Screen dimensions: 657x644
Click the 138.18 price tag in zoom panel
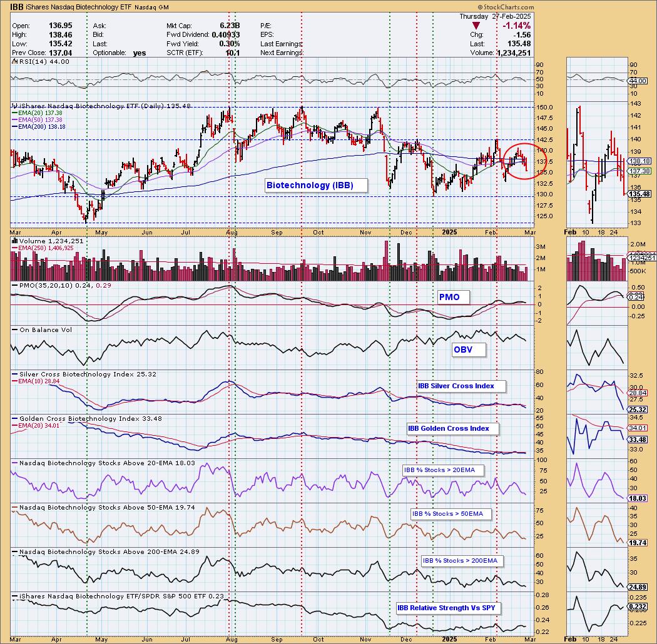click(x=639, y=161)
